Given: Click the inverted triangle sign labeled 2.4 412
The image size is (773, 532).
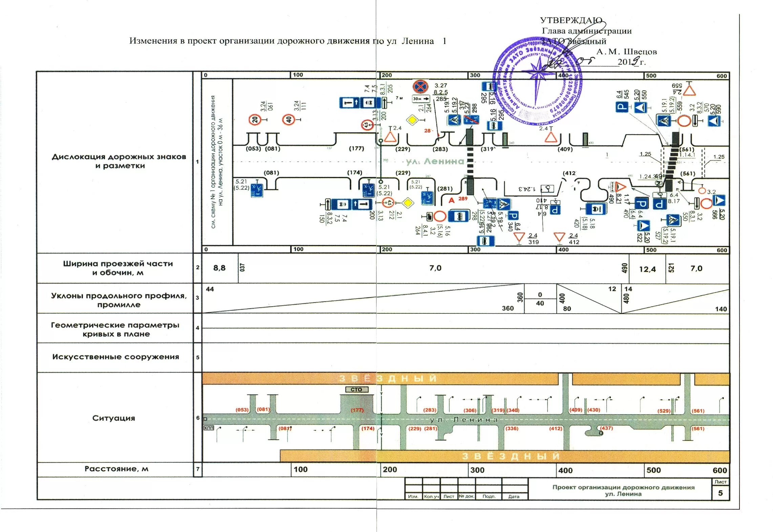Looking at the screenshot, I should tap(559, 237).
